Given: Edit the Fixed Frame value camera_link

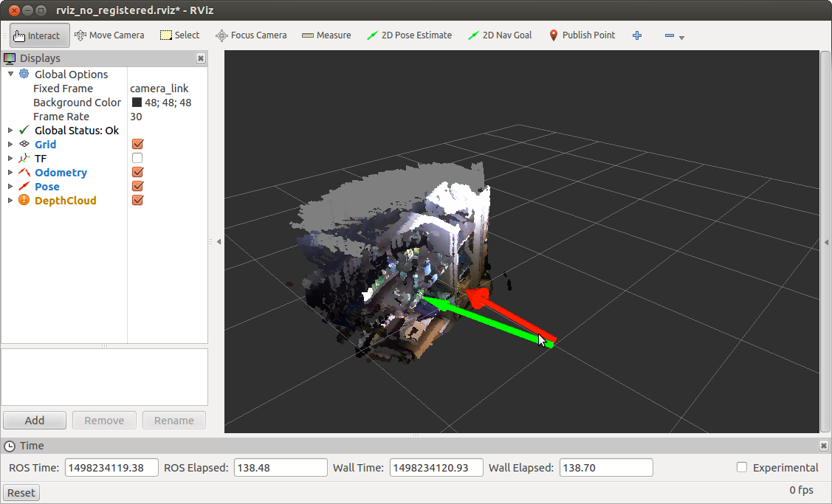Looking at the screenshot, I should click(159, 89).
